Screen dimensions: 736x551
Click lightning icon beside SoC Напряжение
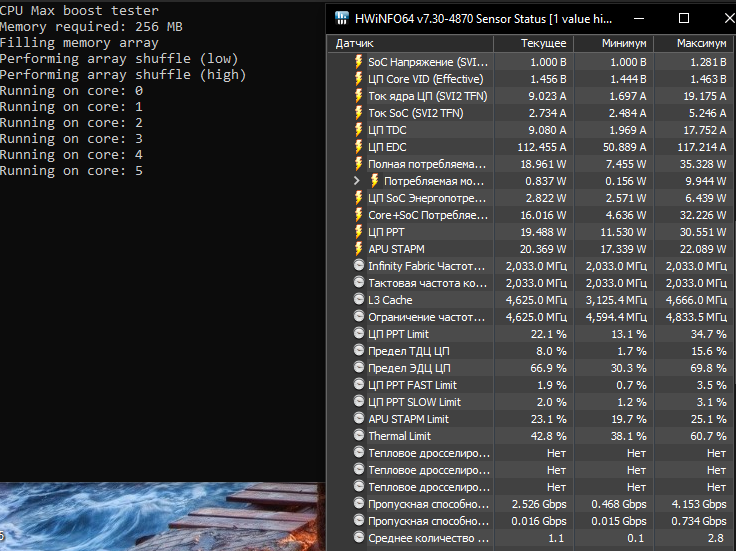(359, 62)
